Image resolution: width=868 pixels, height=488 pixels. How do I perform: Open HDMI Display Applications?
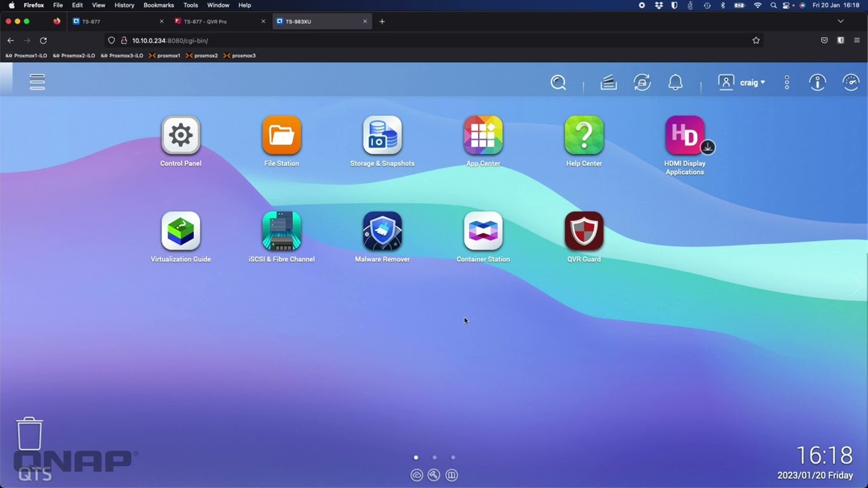[x=685, y=136]
